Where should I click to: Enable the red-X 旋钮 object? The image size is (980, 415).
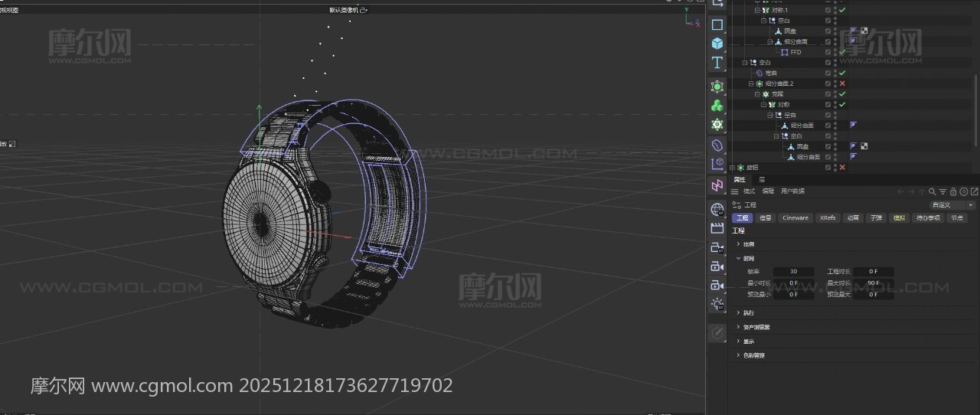click(x=842, y=167)
